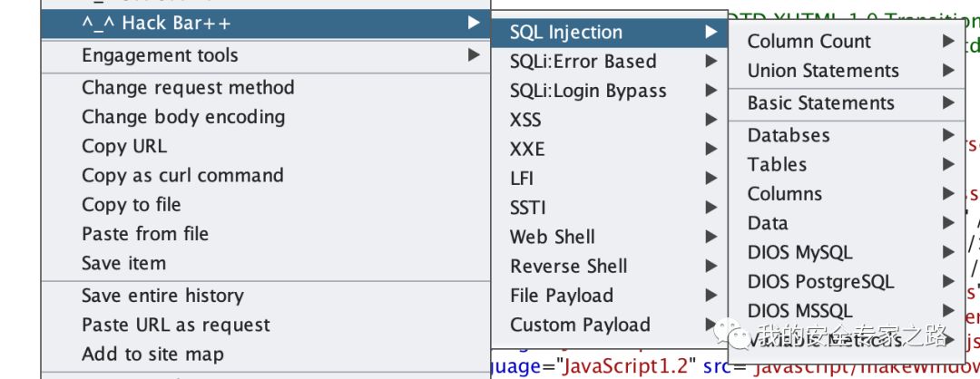Open the DIOS MySQL submenu
This screenshot has height=379, width=980.
[847, 252]
